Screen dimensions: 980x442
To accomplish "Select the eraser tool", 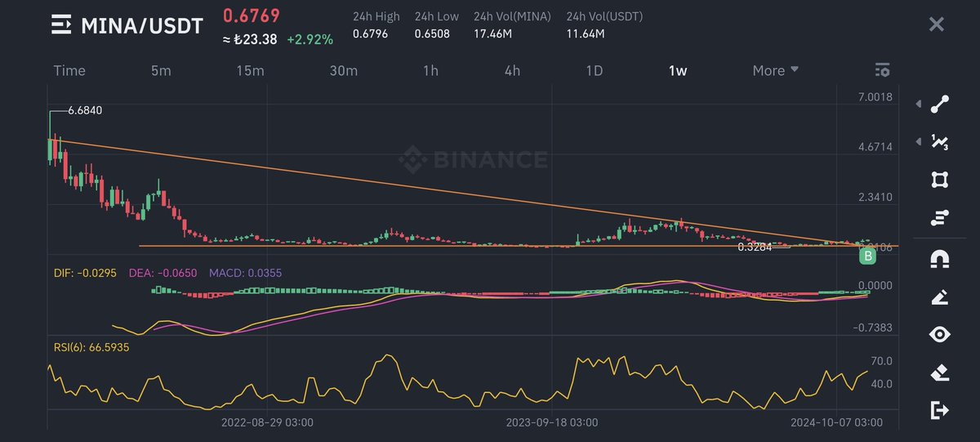I will [x=940, y=373].
